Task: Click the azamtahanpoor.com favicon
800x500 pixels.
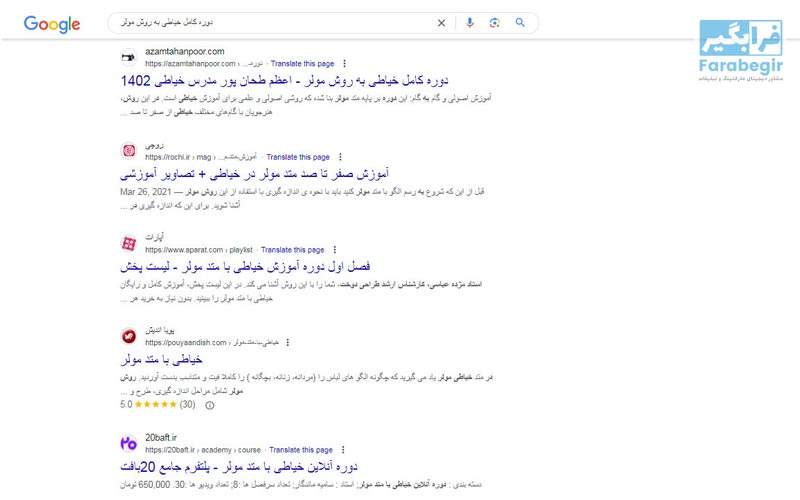Action: pyautogui.click(x=129, y=57)
